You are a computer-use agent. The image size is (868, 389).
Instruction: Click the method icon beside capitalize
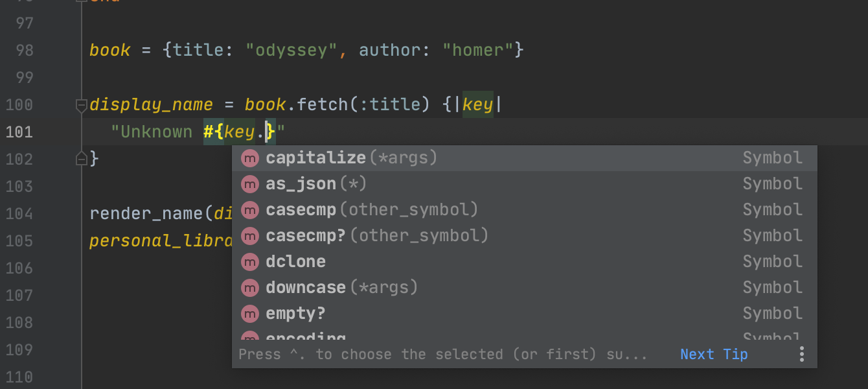(x=249, y=158)
